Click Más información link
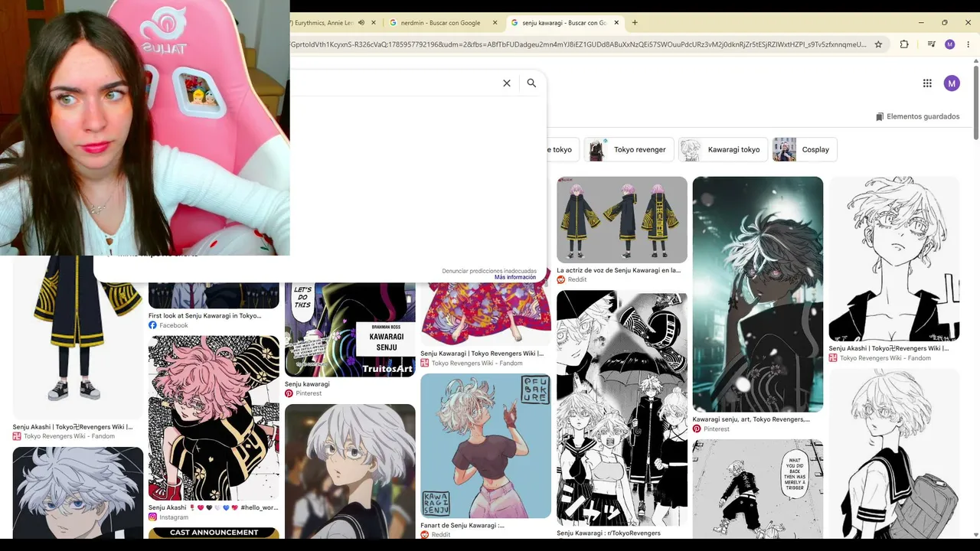The height and width of the screenshot is (551, 980). coord(515,277)
